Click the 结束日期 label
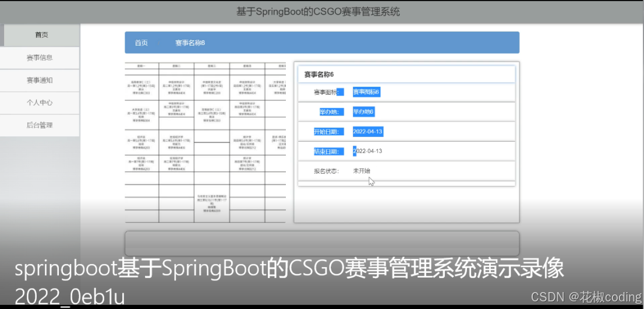Viewport: 644px width, 309px height. [328, 152]
